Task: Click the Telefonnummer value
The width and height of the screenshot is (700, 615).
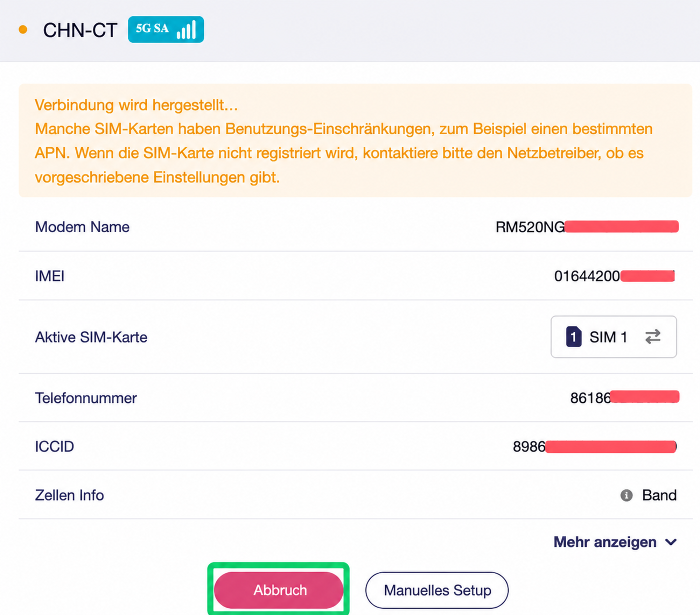Action: (625, 398)
